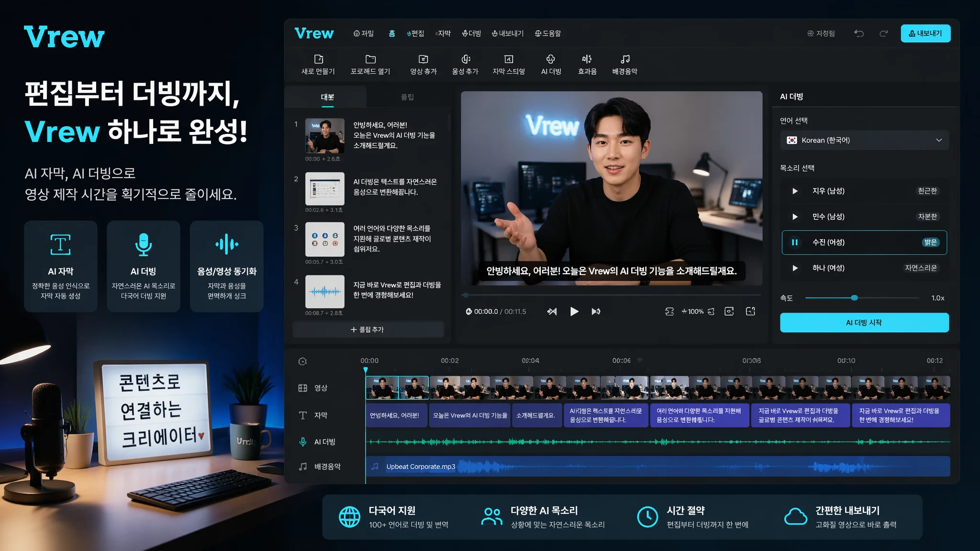Click the fullscreen expand icon under preview

(x=750, y=311)
